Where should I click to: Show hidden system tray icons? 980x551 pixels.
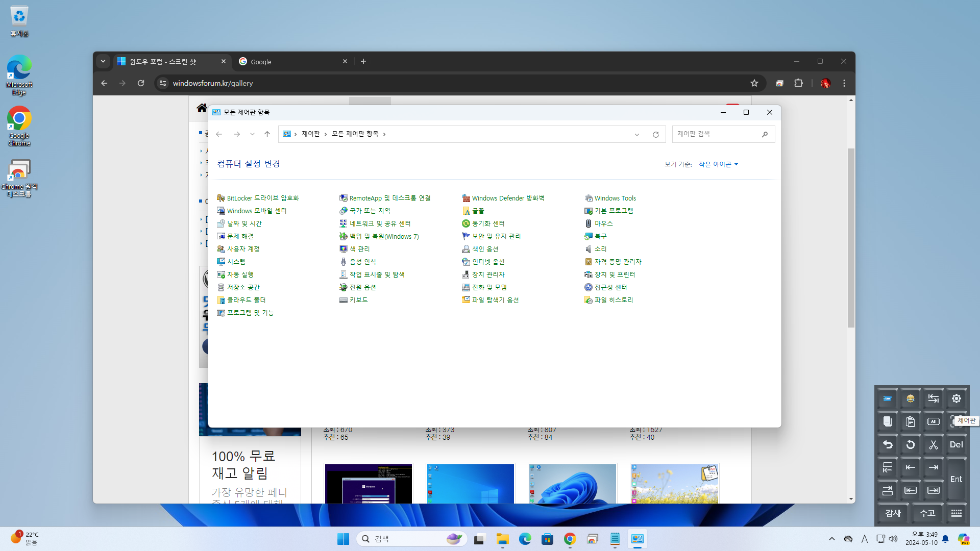(x=832, y=539)
